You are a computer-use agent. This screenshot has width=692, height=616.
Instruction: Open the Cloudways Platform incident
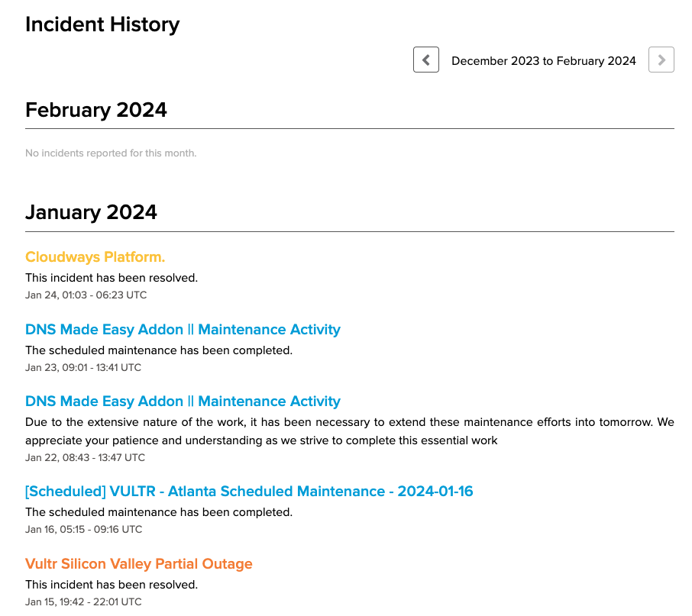point(95,257)
